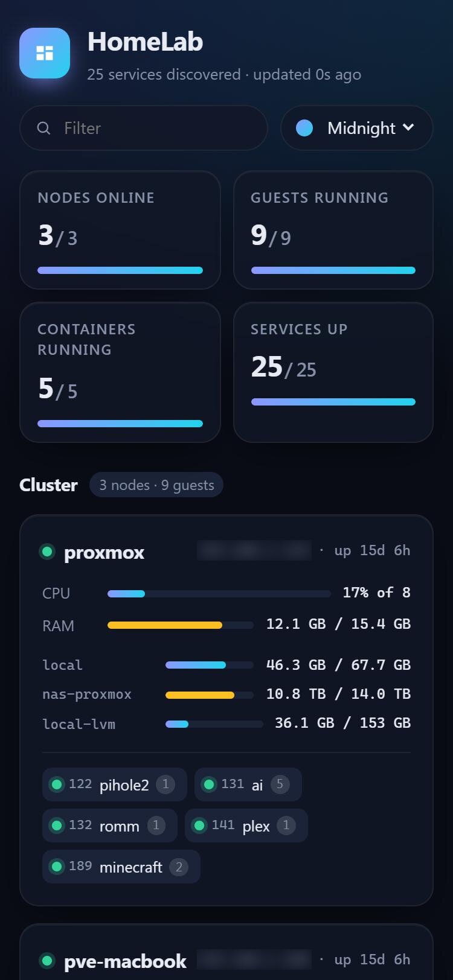The width and height of the screenshot is (453, 980).
Task: Click the proxmox node name
Action: click(104, 552)
